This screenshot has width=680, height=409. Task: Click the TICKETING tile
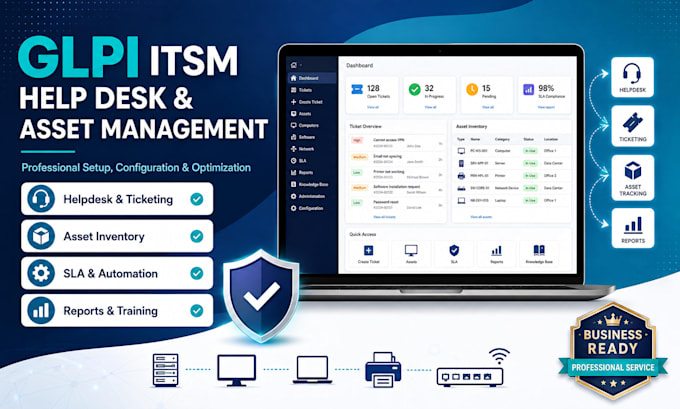632,126
